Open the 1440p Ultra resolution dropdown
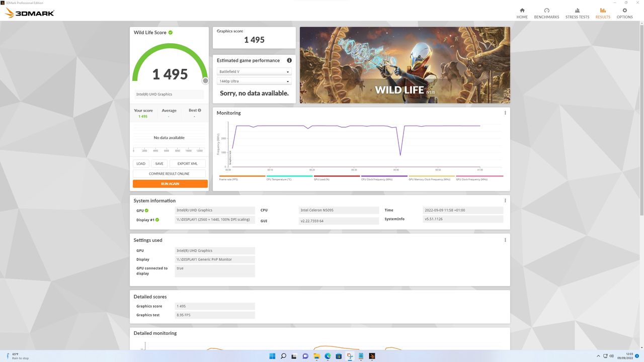 click(254, 81)
